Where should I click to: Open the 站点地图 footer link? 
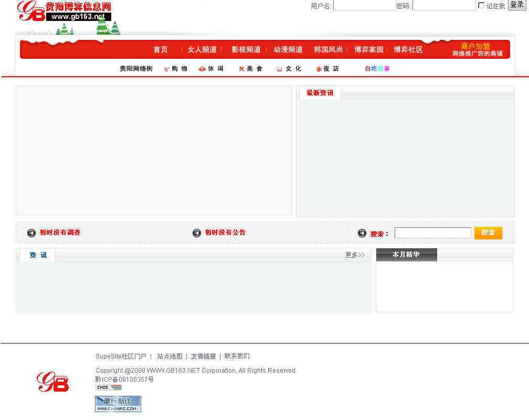tap(170, 356)
